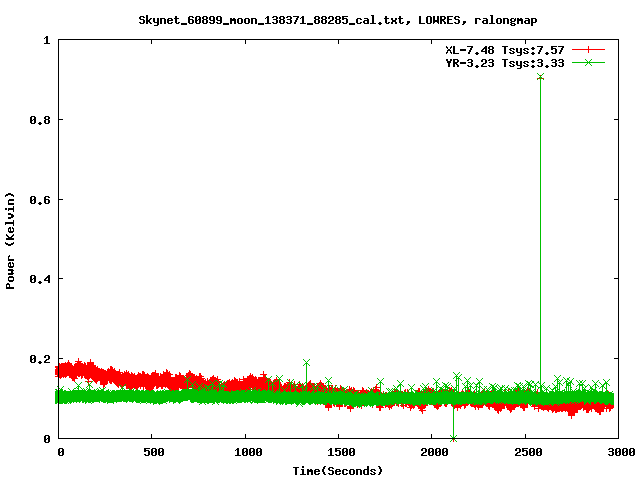Click y-axis tick label 0.2
The width and height of the screenshot is (640, 480).
point(40,359)
